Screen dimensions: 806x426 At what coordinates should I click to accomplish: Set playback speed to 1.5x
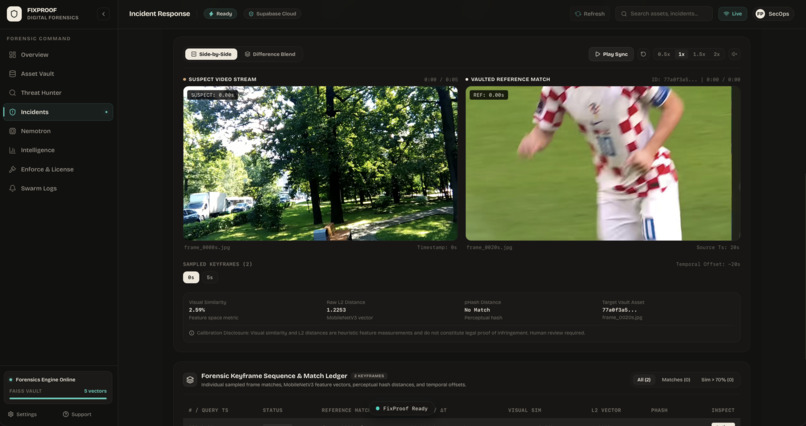699,54
